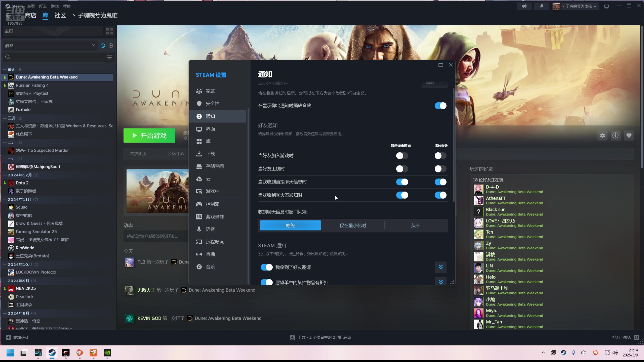Open Security settings shield icon
This screenshot has height=362, width=644.
tap(199, 104)
